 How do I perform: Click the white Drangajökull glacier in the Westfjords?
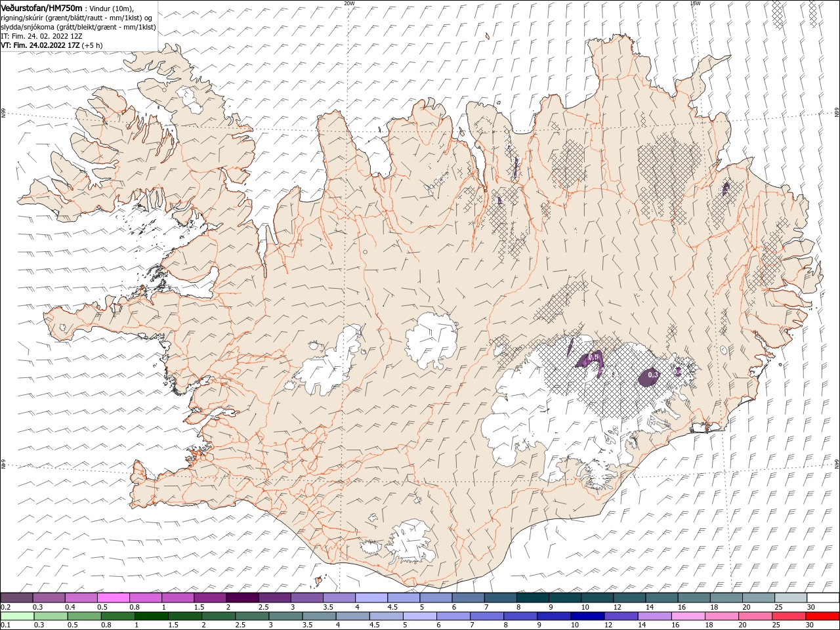191,99
